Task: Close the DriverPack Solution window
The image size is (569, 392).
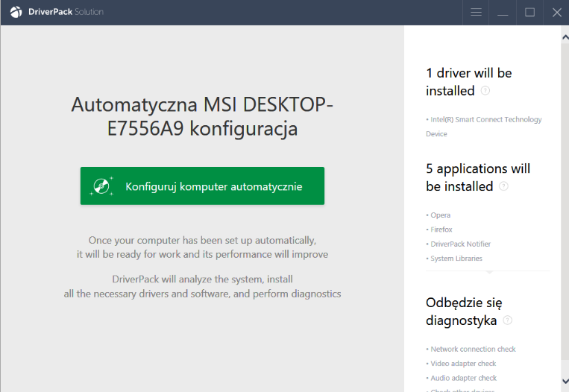Action: (x=556, y=13)
